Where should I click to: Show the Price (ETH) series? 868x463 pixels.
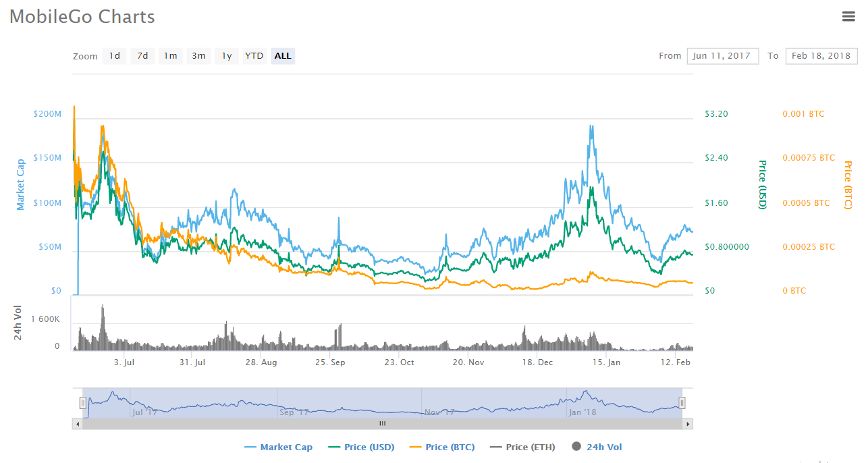(x=522, y=447)
